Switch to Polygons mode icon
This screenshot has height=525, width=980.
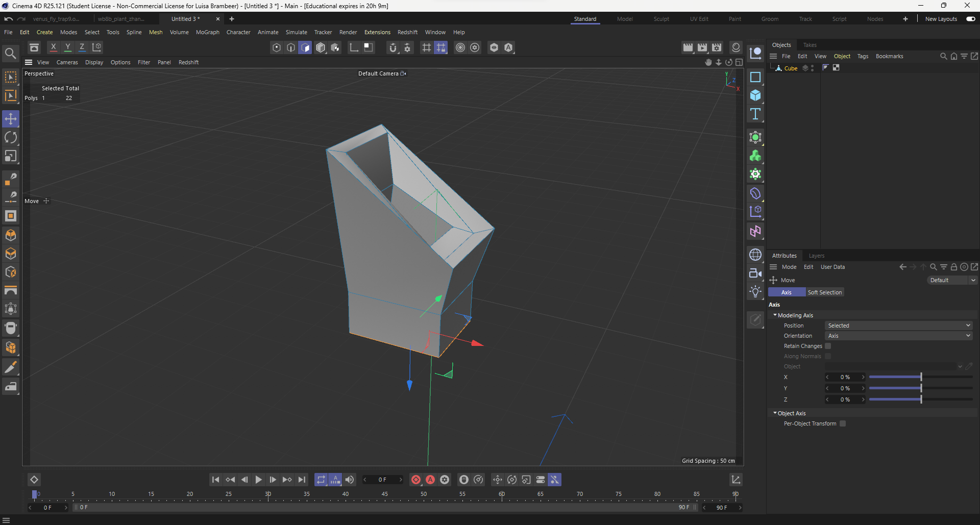tap(305, 47)
